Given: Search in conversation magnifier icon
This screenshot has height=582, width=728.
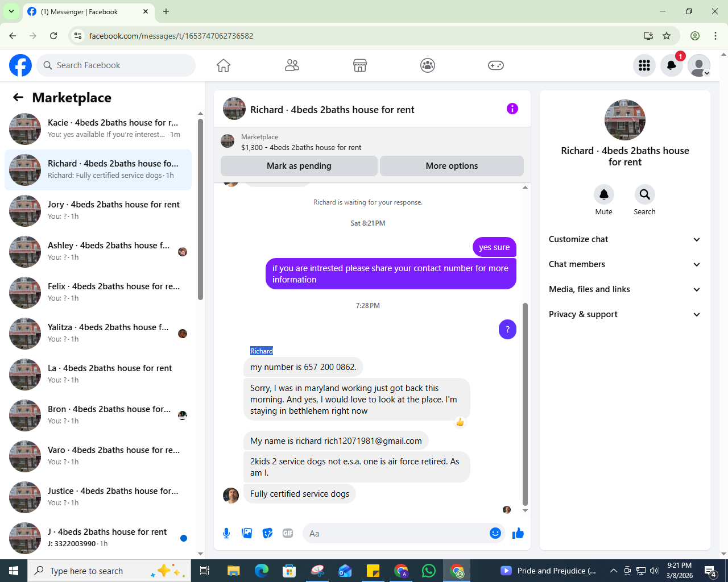Looking at the screenshot, I should pos(645,194).
